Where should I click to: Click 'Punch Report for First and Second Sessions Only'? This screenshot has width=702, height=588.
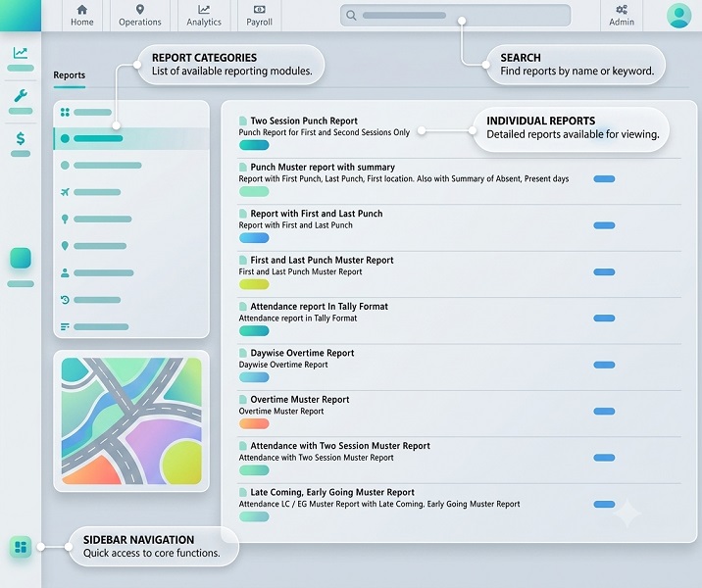tap(325, 132)
